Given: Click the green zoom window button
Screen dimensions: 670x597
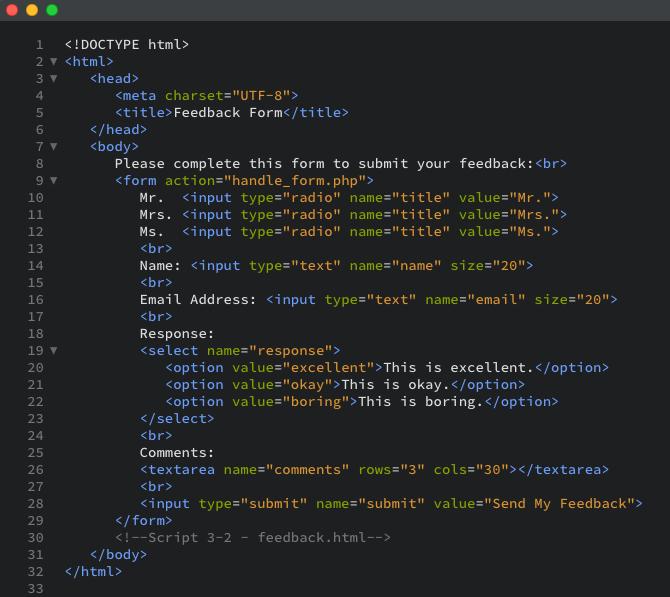Looking at the screenshot, I should pyautogui.click(x=52, y=10).
